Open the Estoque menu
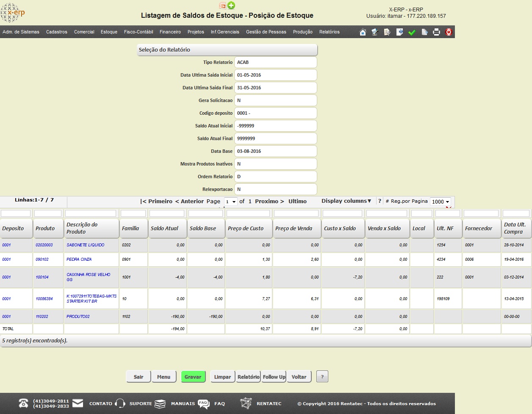The height and width of the screenshot is (414, 532). tap(109, 32)
